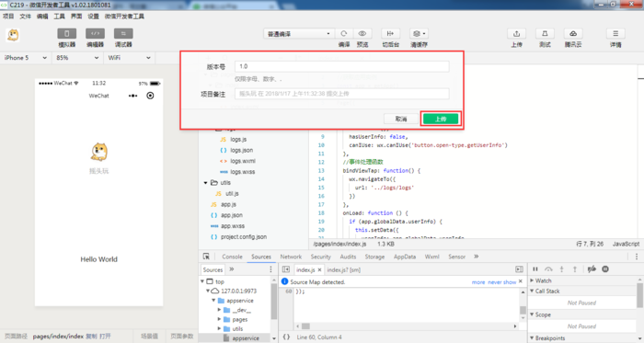
Task: Open project.config.json file
Action: pyautogui.click(x=244, y=236)
